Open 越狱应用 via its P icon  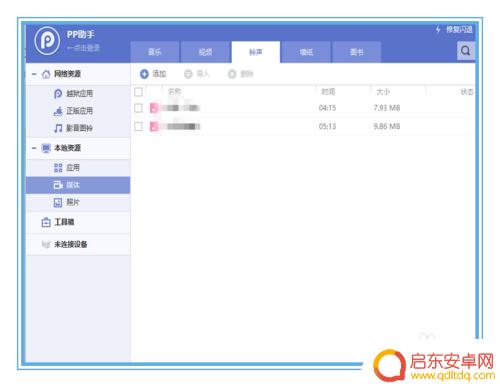pos(58,94)
